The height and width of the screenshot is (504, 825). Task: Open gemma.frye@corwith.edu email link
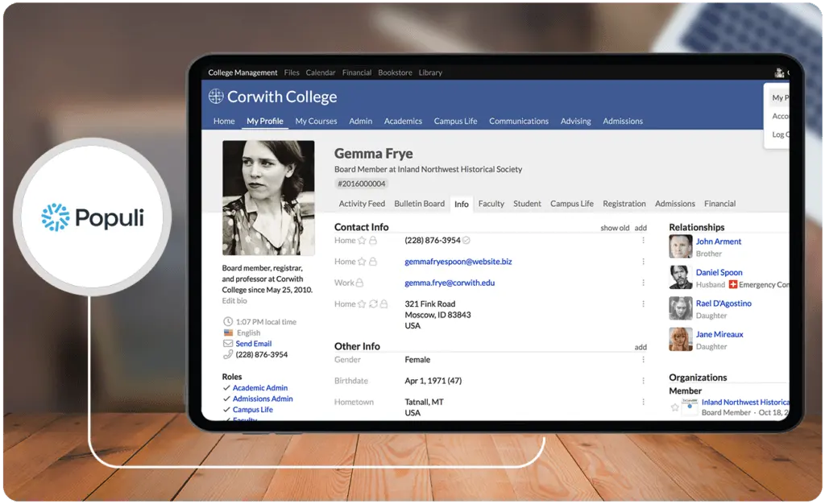coord(450,283)
